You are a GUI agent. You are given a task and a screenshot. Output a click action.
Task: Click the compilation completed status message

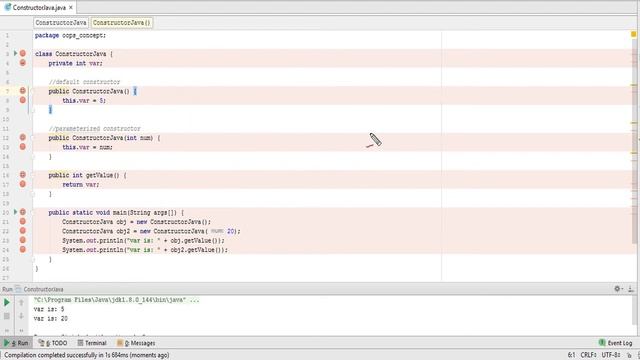(87, 355)
